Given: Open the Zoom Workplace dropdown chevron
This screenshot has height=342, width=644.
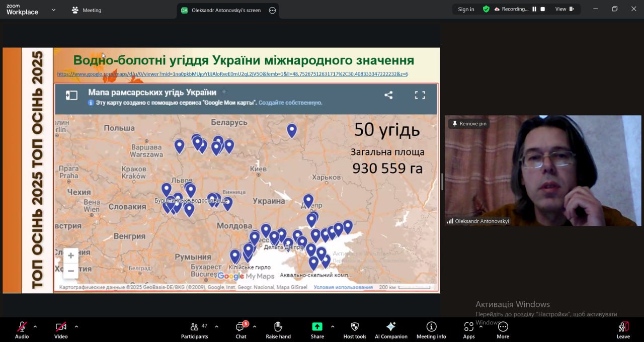Looking at the screenshot, I should 53,10.
